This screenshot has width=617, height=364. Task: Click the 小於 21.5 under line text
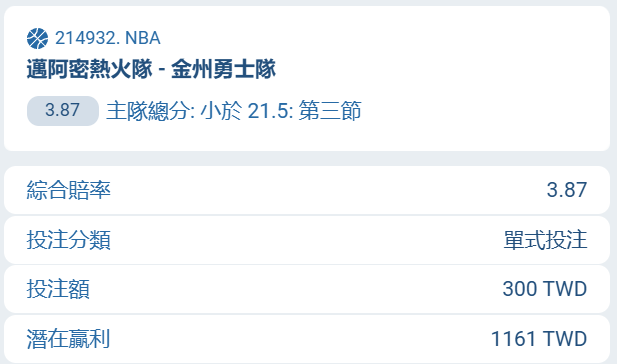pos(245,111)
